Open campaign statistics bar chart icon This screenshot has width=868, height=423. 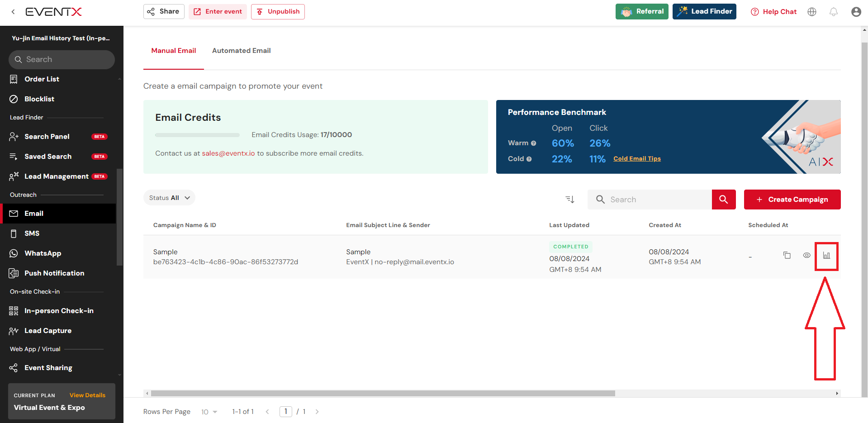pyautogui.click(x=826, y=256)
